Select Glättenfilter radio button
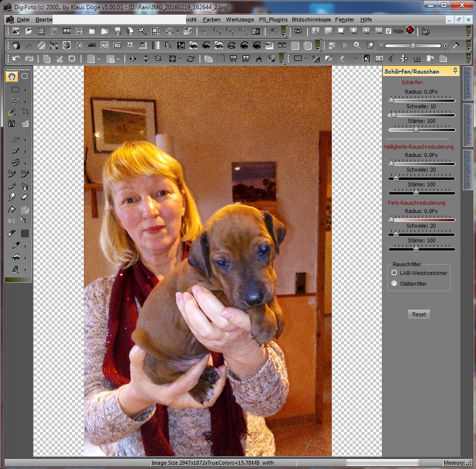Viewport: 476px width, 469px height. tap(394, 283)
